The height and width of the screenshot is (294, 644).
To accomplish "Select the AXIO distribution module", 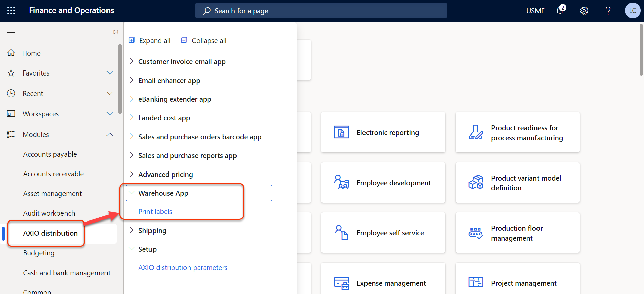I will (50, 233).
